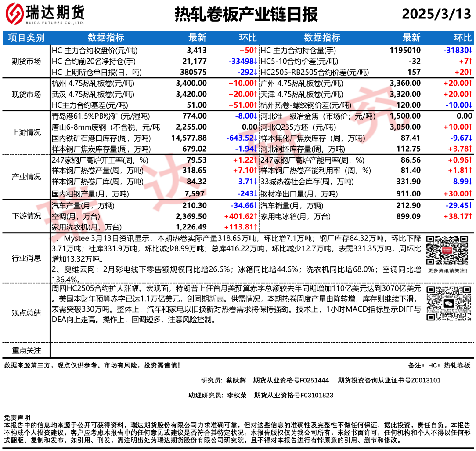The height and width of the screenshot is (451, 476).
Task: Click the blue change value -31830
Action: (458, 51)
